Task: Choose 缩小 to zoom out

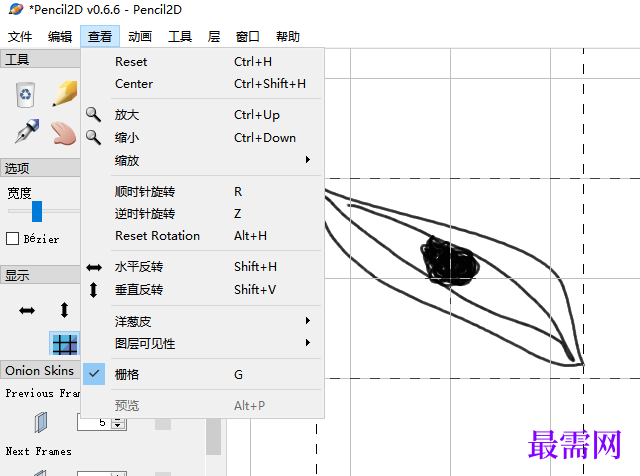Action: (x=202, y=138)
